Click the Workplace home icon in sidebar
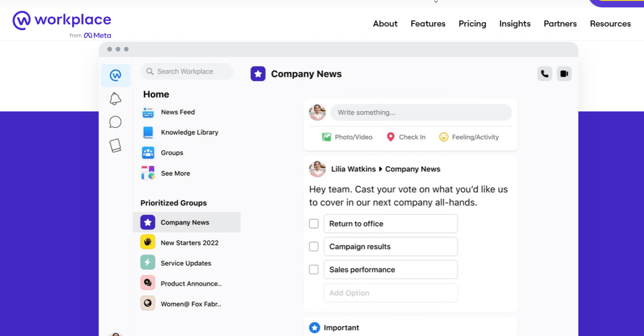The height and width of the screenshot is (336, 644). coord(115,75)
